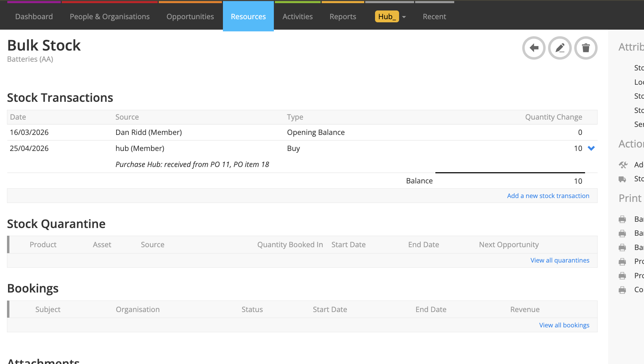Viewport: 644px width, 364px height.
Task: Click the 25/04/2026 date cell
Action: pyautogui.click(x=29, y=148)
